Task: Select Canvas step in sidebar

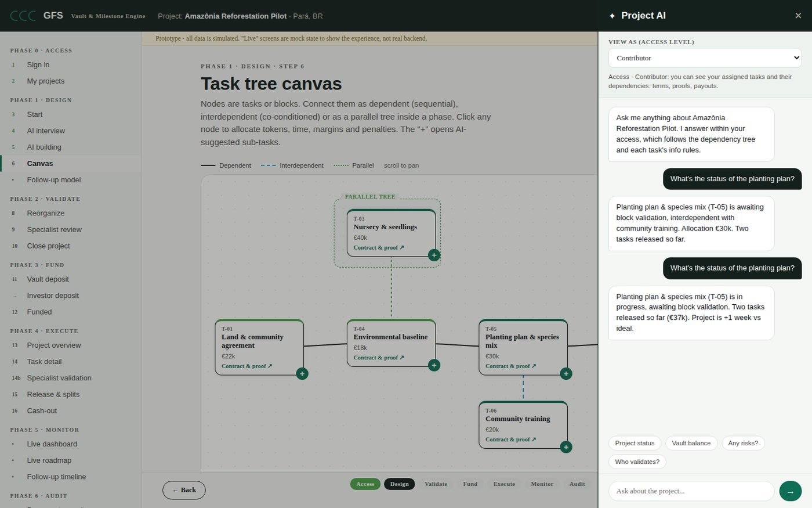Action: click(x=71, y=163)
